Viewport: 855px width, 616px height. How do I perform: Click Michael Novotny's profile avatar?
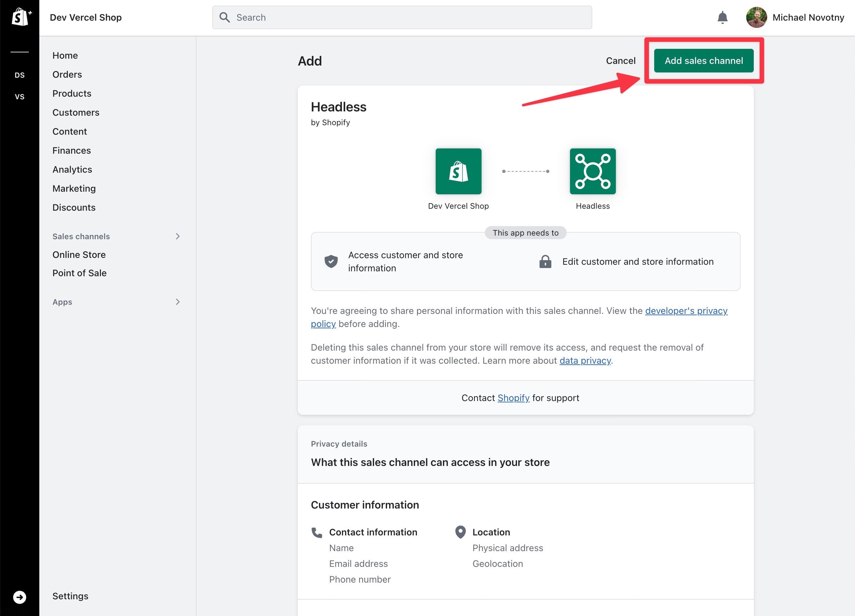click(757, 17)
